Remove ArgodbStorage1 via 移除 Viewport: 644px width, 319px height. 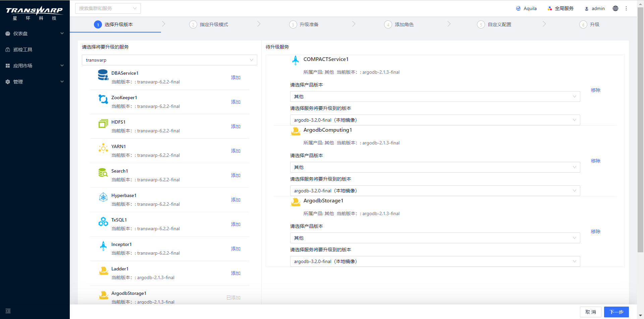pos(596,232)
